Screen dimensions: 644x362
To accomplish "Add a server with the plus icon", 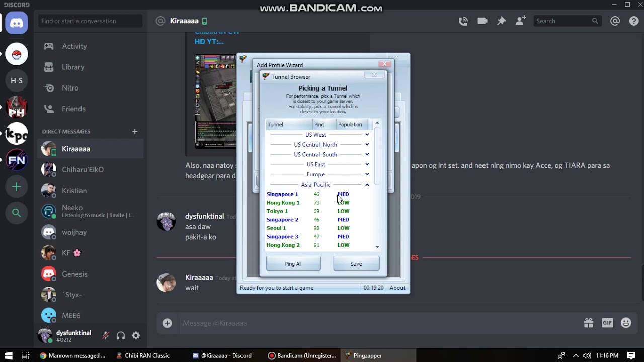I will (17, 187).
